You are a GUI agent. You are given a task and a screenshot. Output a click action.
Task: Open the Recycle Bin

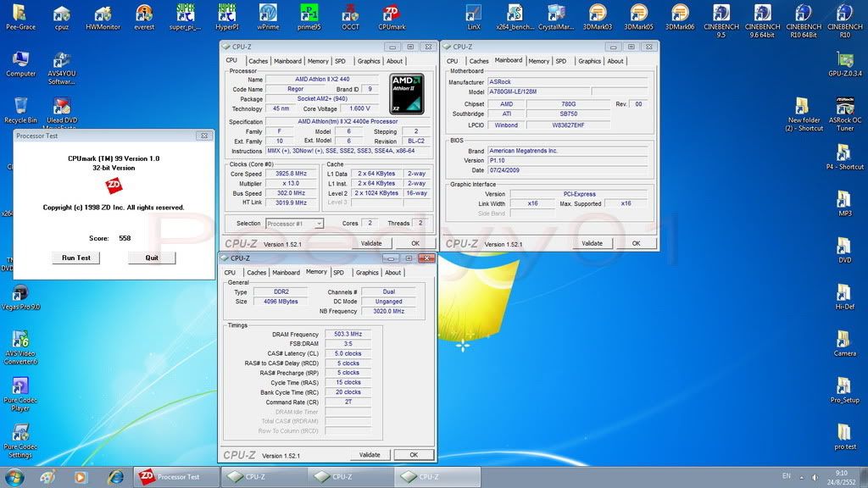point(20,111)
